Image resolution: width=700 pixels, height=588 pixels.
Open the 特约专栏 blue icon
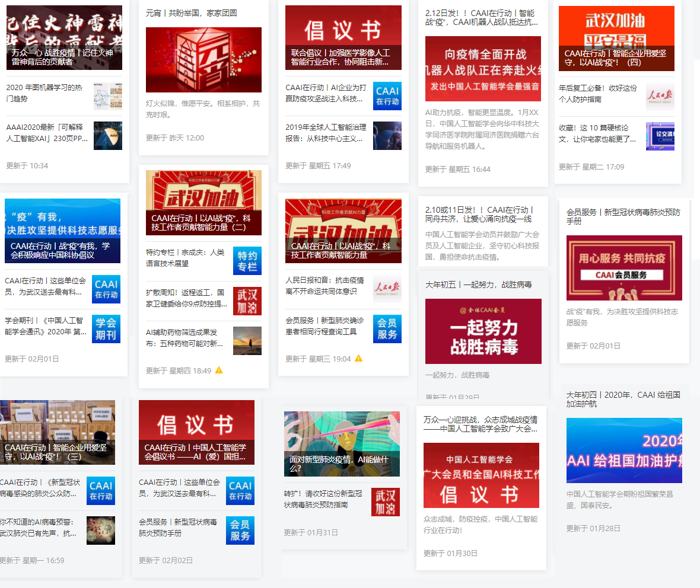pos(247,261)
